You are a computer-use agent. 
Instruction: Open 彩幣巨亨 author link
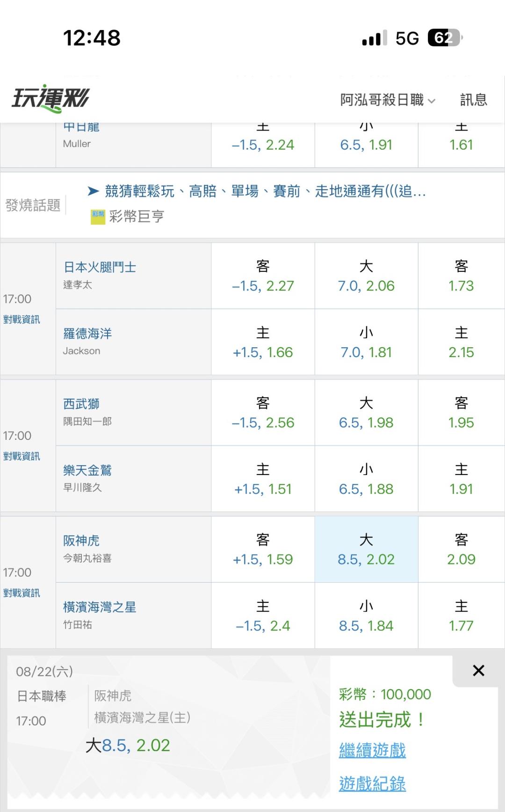137,216
